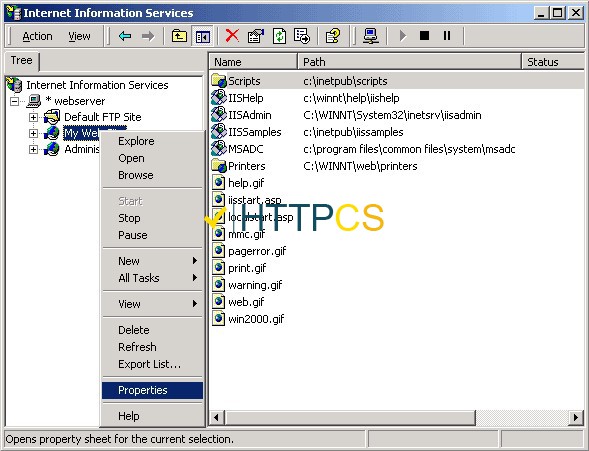Click the horizontal scrollbar left arrow
The height and width of the screenshot is (451, 589).
[216, 418]
